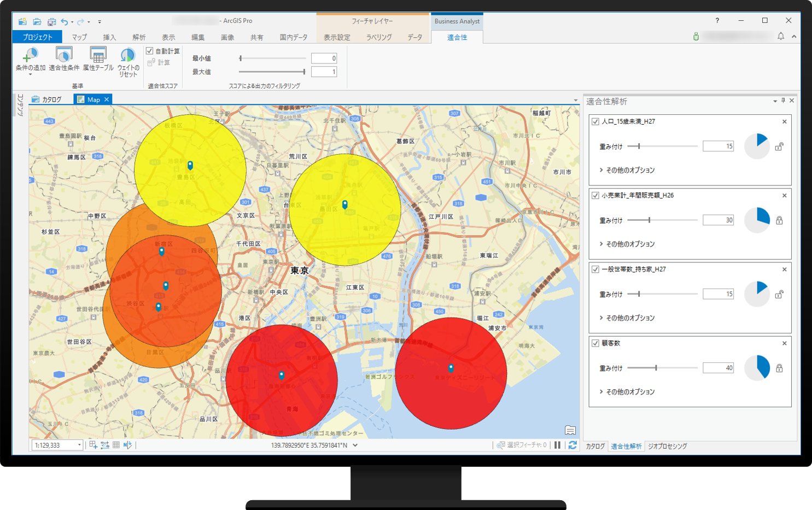Click the grid icon in map status bar

[x=116, y=445]
